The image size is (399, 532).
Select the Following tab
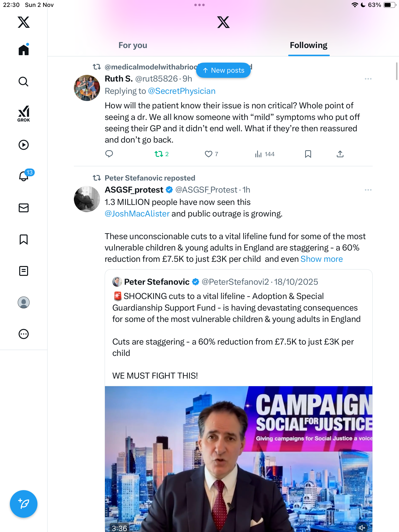309,45
